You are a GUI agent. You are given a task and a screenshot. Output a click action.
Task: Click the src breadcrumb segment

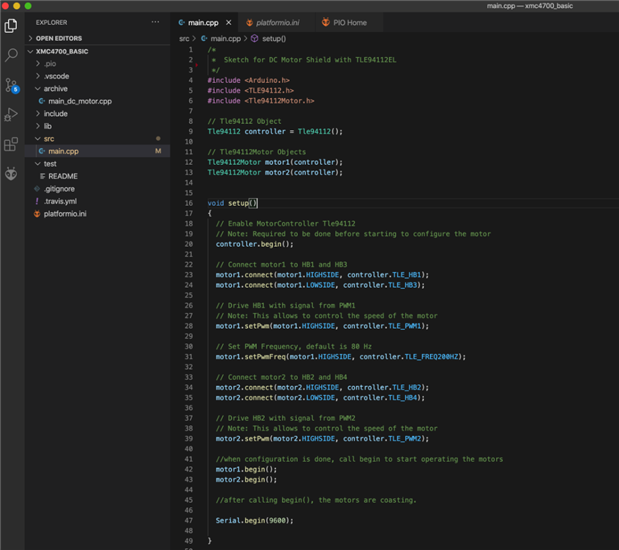coord(184,38)
